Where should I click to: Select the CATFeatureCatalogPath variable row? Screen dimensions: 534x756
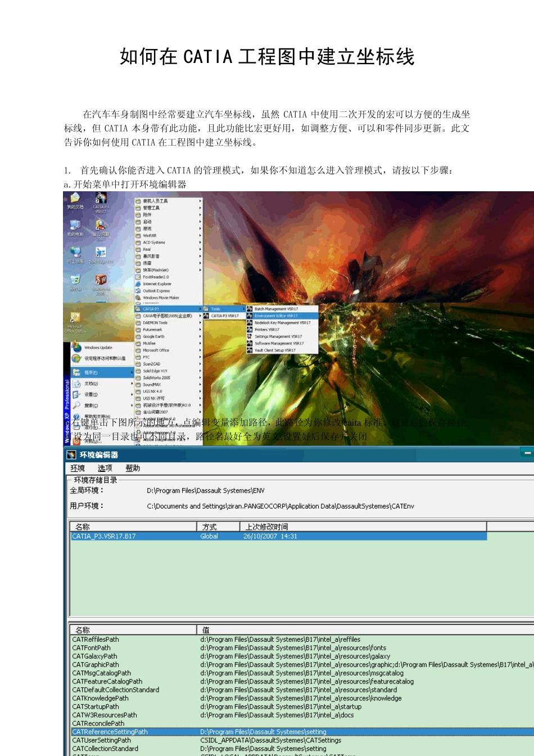point(302,681)
